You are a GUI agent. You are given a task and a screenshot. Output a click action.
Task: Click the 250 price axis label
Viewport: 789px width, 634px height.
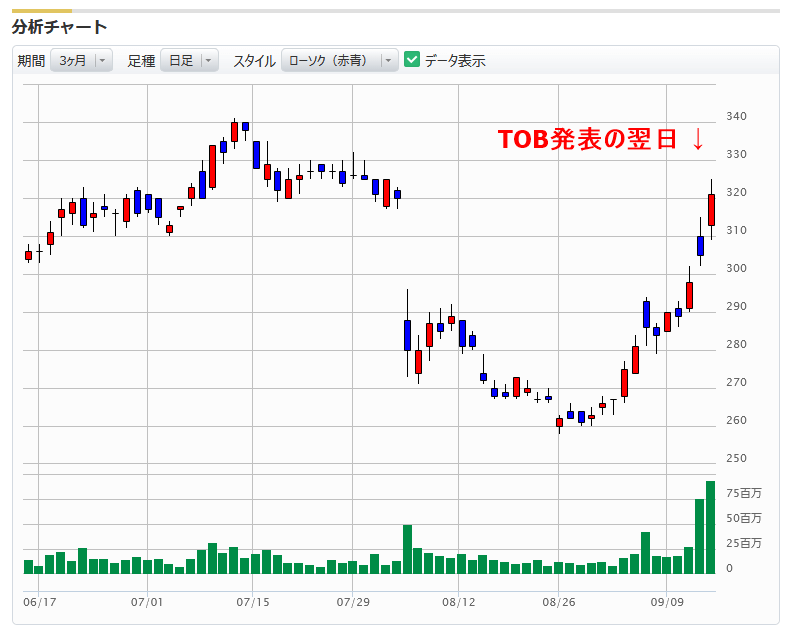pyautogui.click(x=736, y=458)
